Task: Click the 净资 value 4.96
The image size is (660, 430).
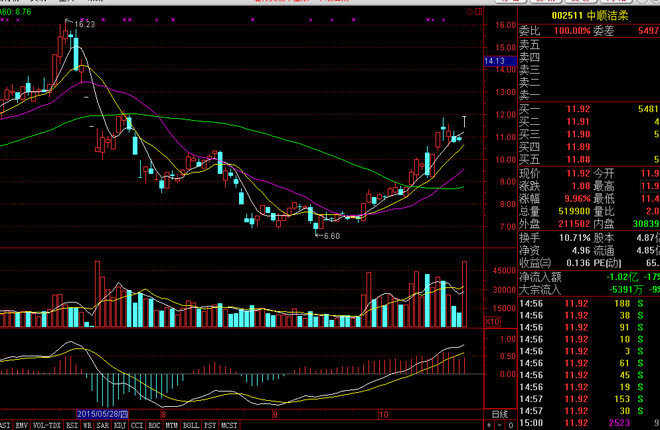Action: point(581,251)
